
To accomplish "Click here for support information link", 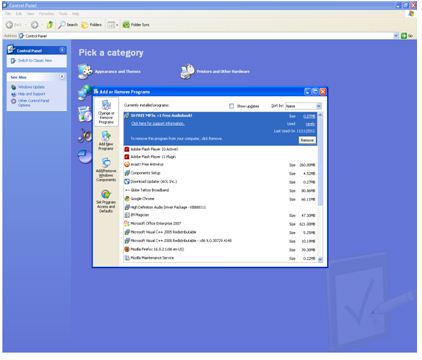I will click(157, 124).
